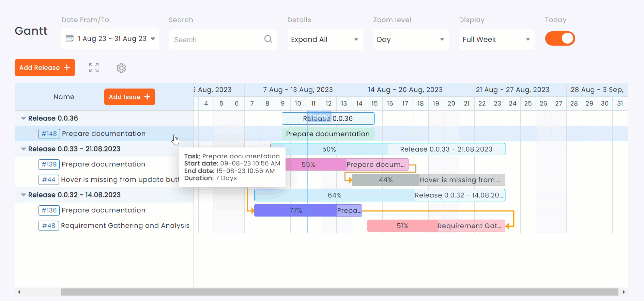Click the Search input field
Image resolution: width=644 pixels, height=301 pixels.
click(x=216, y=40)
